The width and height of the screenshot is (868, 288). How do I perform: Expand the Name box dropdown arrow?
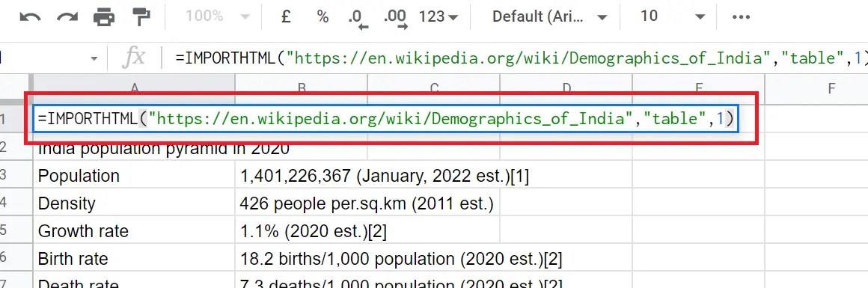click(x=94, y=58)
